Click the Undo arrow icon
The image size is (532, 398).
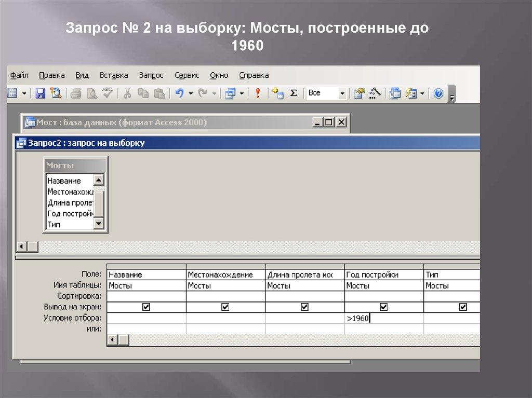tap(179, 93)
